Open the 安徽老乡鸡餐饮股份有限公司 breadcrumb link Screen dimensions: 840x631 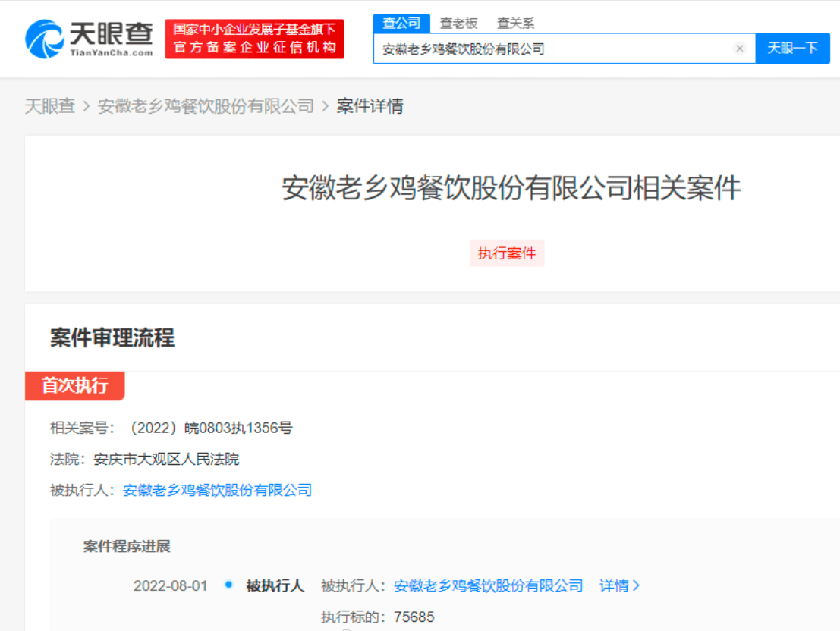pos(206,106)
